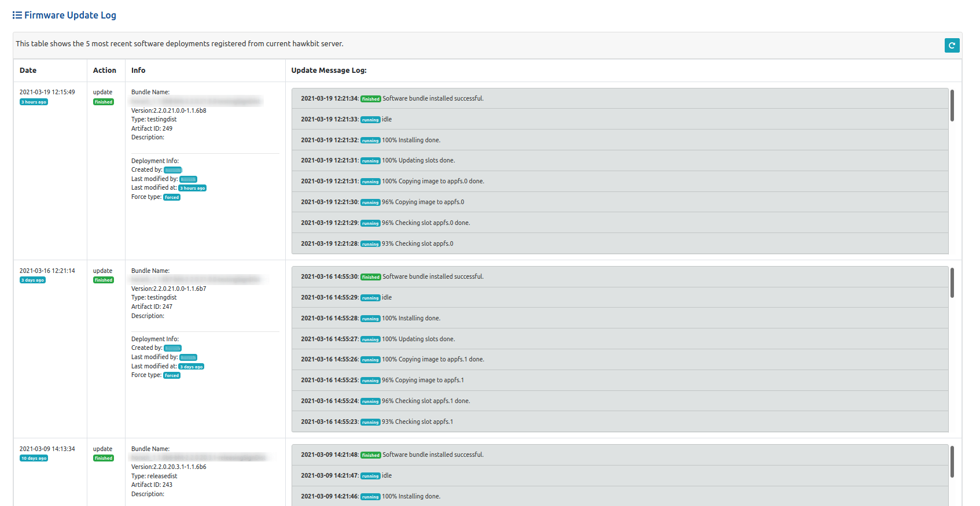This screenshot has height=506, width=980.
Task: Click the Info column header
Action: click(138, 71)
